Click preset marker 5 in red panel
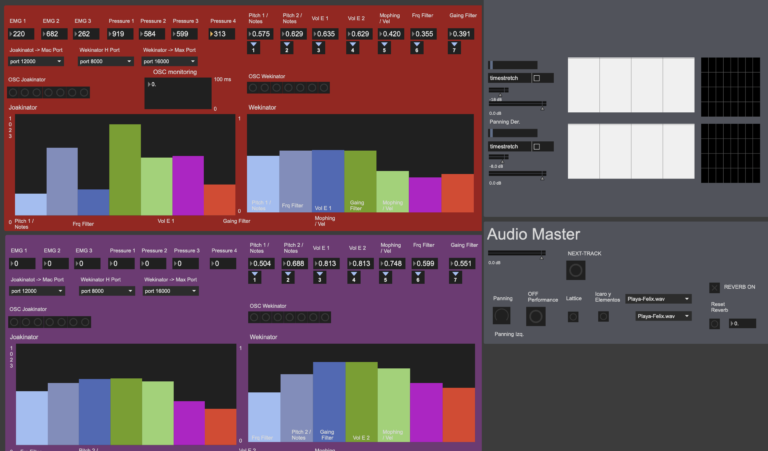 (384, 47)
